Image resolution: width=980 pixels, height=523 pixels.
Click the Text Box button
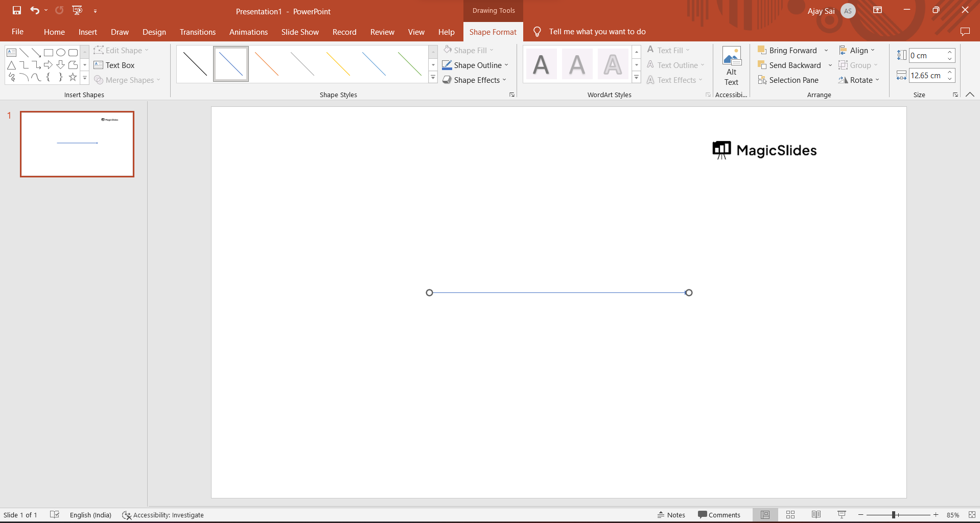pos(114,65)
